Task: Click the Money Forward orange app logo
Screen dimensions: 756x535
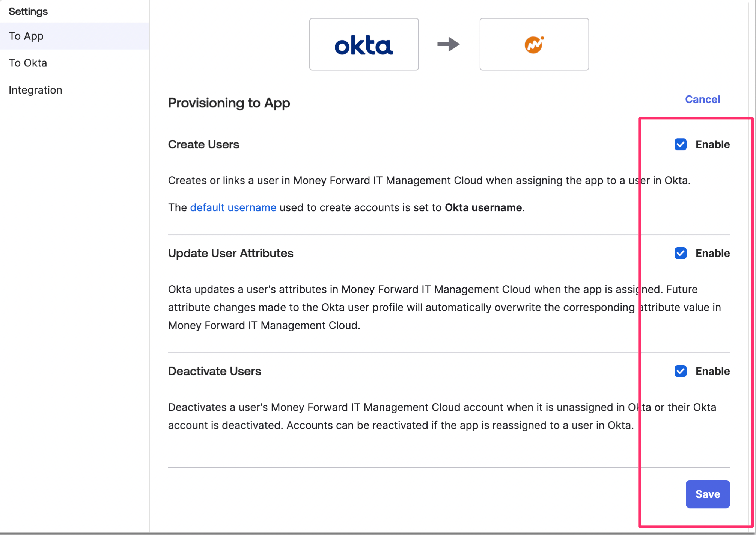Action: pos(534,45)
